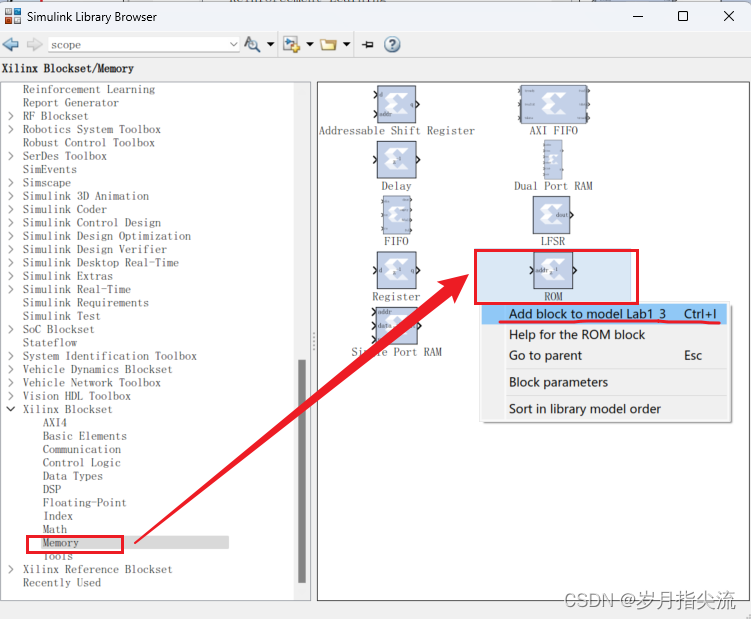Expand the Robotics System Toolbox node

pos(11,129)
